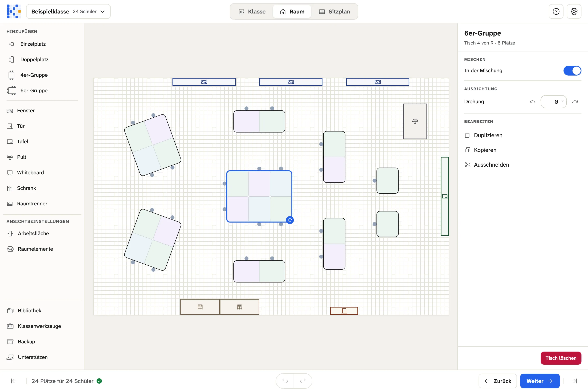Switch to the Sitzplan tab
This screenshot has height=392, width=588.
(x=334, y=11)
